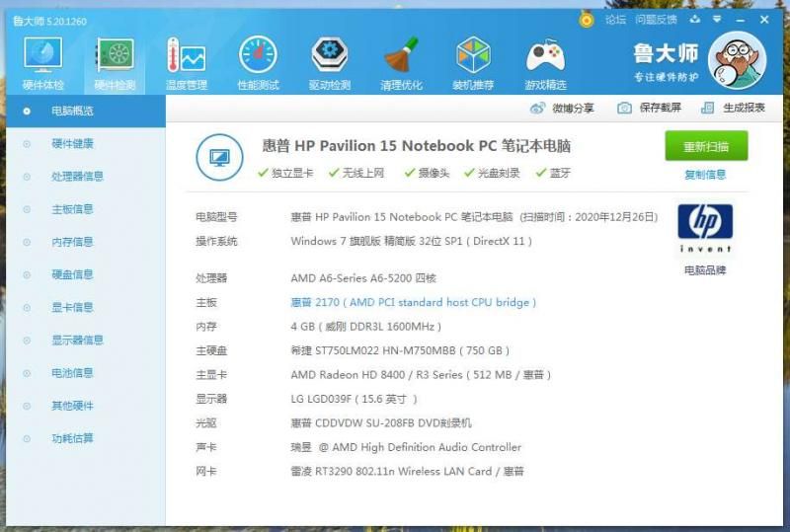Open 游戏精选 gamepad icon

(x=545, y=63)
